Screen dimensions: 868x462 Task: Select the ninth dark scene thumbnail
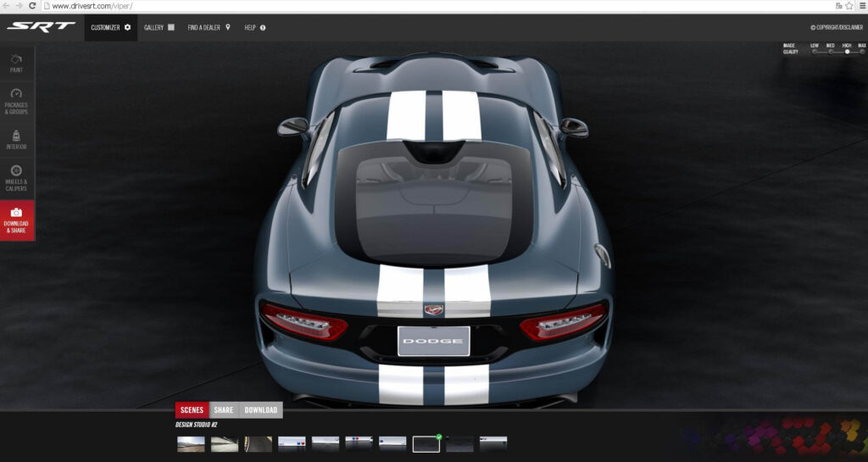[x=460, y=443]
